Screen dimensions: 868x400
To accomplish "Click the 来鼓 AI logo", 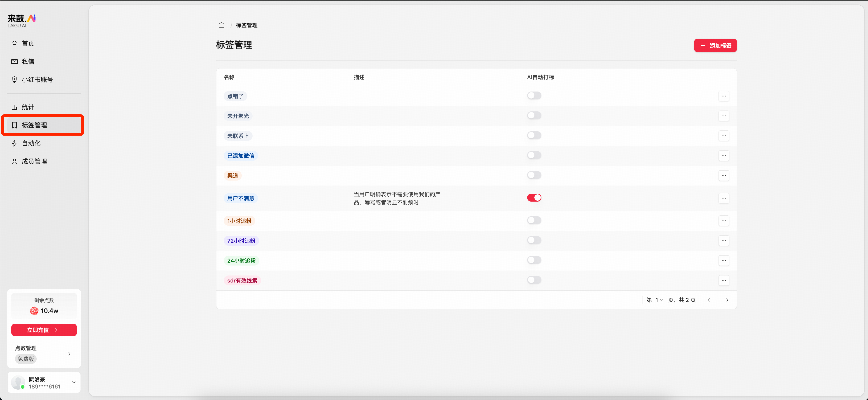I will (x=21, y=21).
